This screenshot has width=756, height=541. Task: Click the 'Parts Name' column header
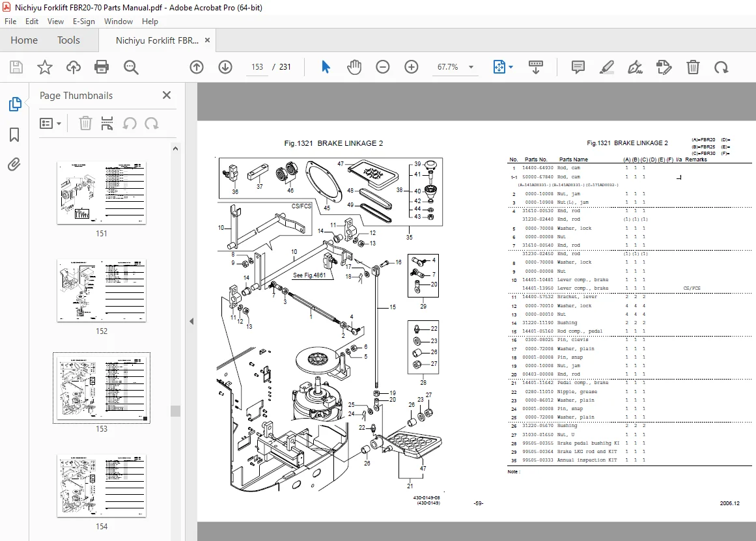point(573,160)
